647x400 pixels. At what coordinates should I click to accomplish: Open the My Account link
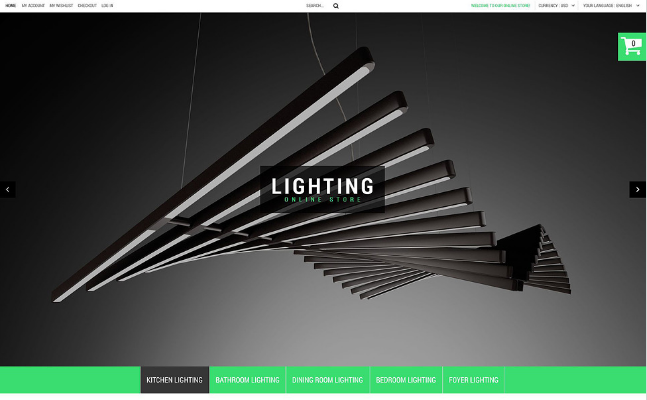tap(33, 6)
